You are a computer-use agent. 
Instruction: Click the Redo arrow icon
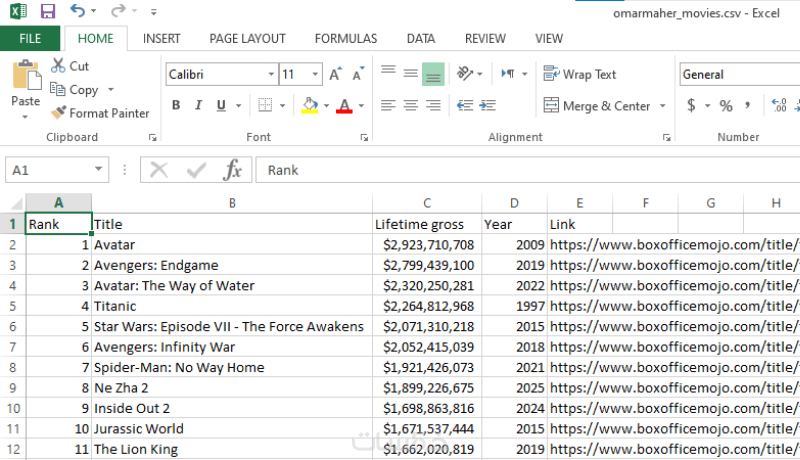tap(118, 11)
